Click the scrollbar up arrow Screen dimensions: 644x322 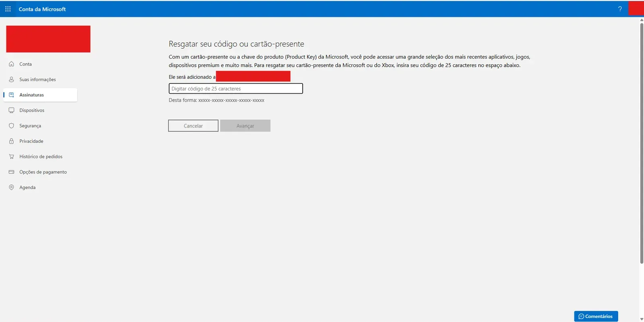click(642, 20)
